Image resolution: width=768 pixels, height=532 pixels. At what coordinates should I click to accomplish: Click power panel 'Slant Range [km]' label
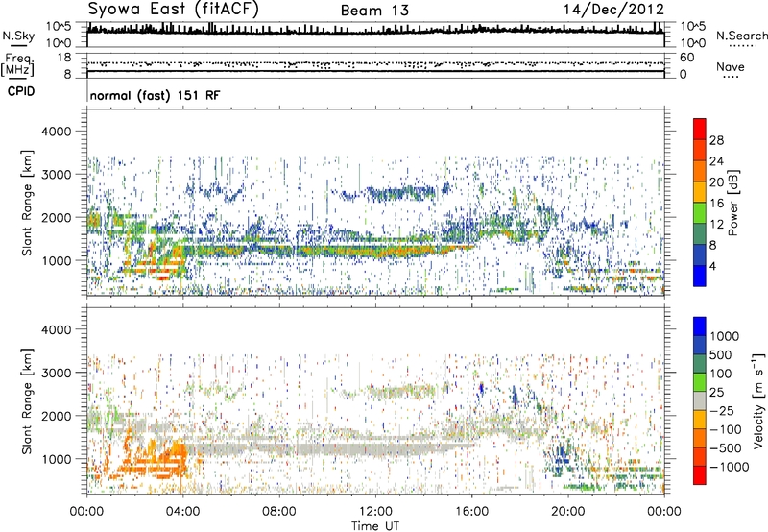[27, 203]
